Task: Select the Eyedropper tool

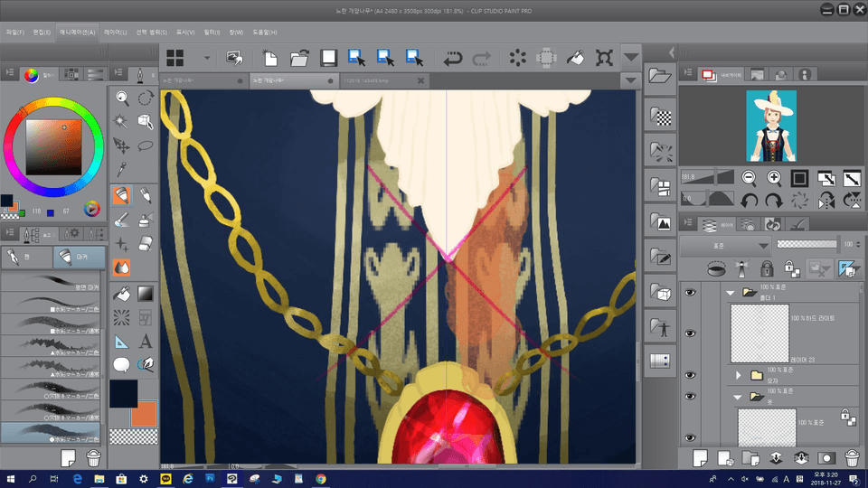Action: tap(122, 169)
